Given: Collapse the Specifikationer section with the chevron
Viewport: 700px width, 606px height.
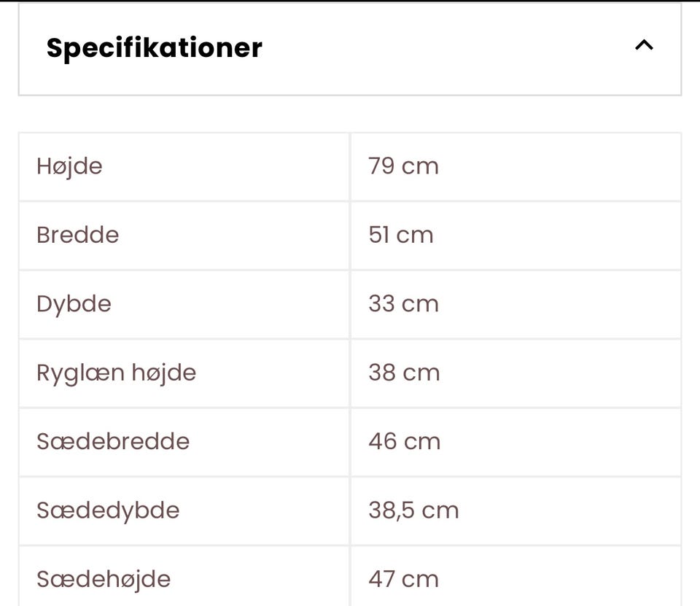Looking at the screenshot, I should 644,46.
